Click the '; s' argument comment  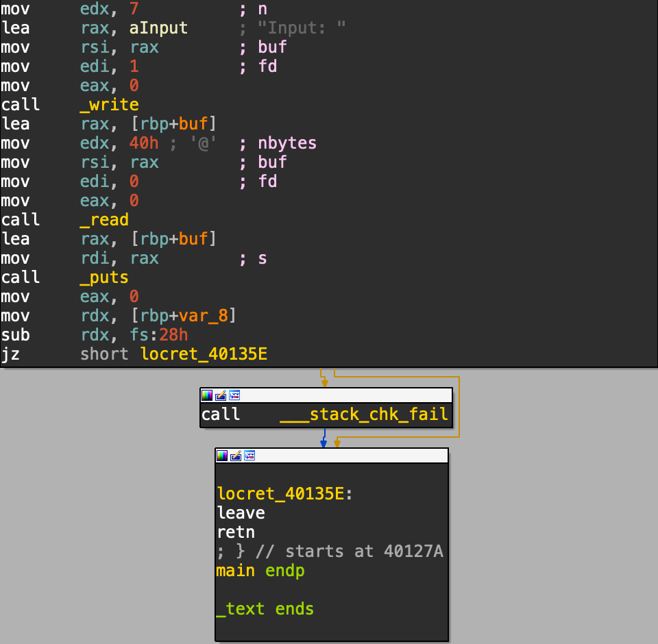[253, 258]
